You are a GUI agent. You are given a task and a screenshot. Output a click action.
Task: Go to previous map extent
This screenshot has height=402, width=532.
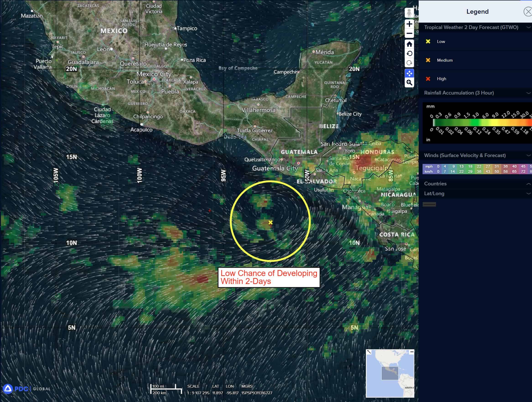click(x=409, y=53)
